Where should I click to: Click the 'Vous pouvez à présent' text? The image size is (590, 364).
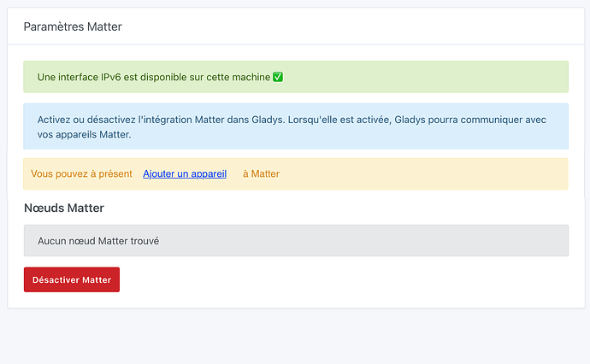(81, 173)
